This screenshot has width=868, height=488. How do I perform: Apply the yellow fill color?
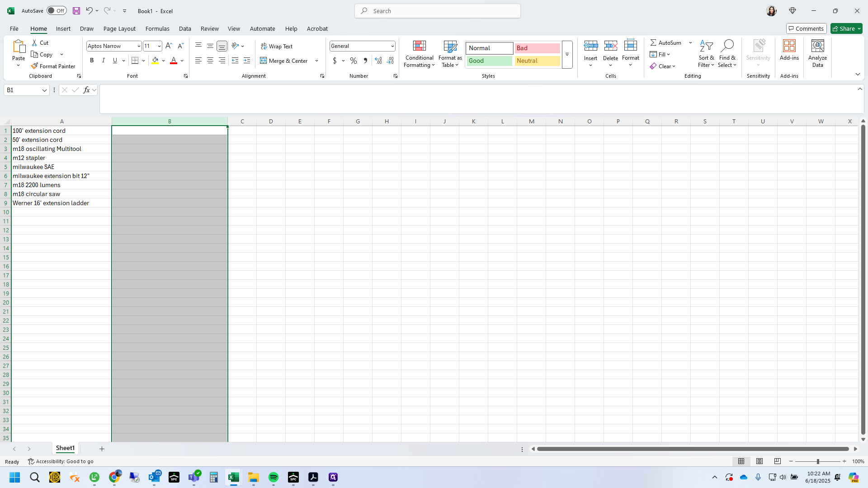(x=155, y=61)
